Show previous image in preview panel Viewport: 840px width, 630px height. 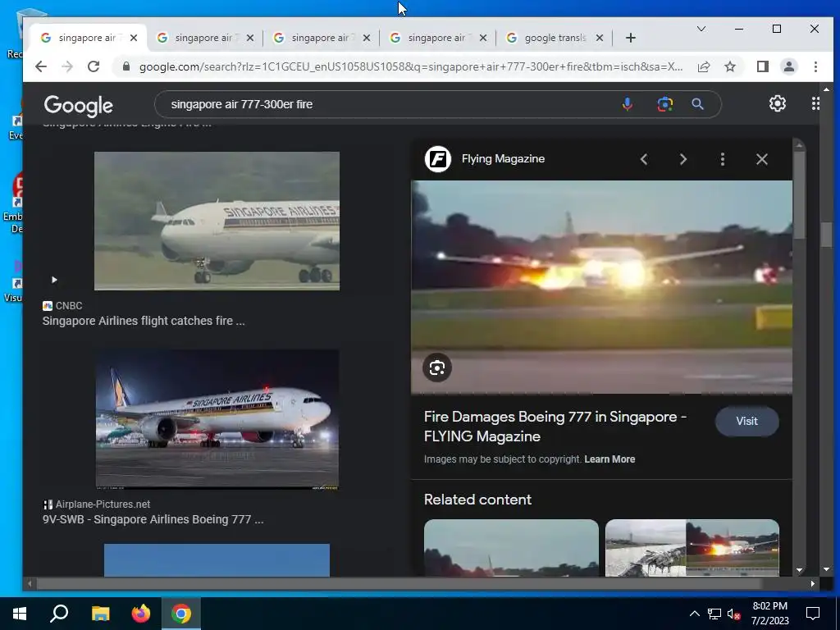point(644,159)
